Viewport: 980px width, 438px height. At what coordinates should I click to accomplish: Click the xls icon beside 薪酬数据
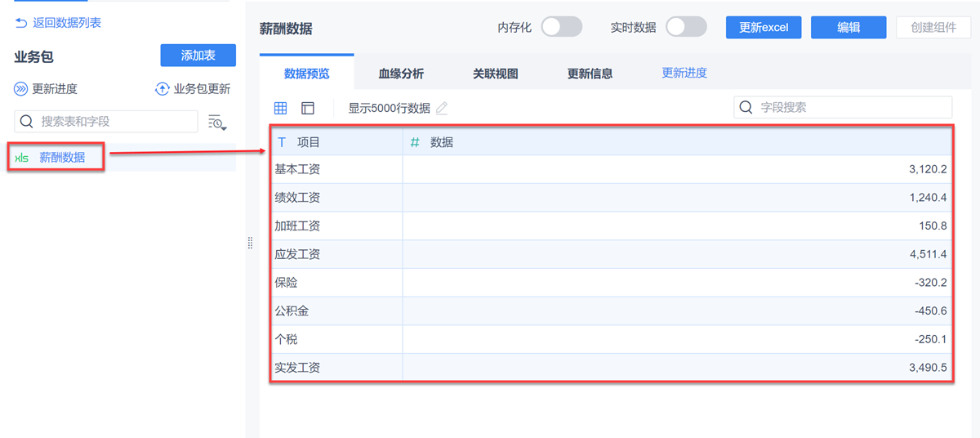[22, 158]
